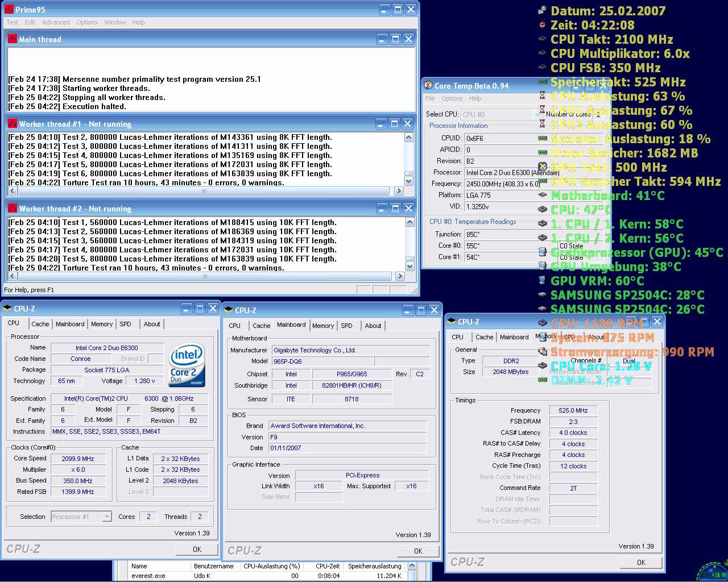Click the Worker thread #2 window icon
This screenshot has width=728, height=582.
[13, 208]
